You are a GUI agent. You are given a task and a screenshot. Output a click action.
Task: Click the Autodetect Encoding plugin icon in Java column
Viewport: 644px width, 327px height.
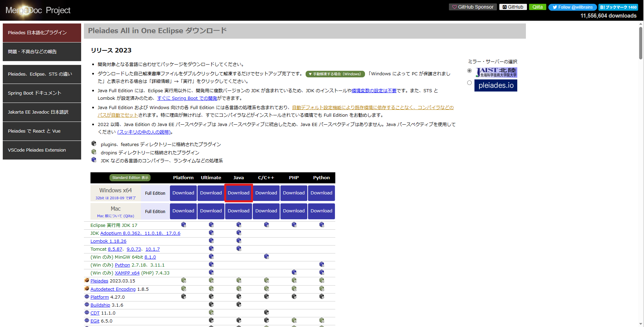click(x=239, y=288)
